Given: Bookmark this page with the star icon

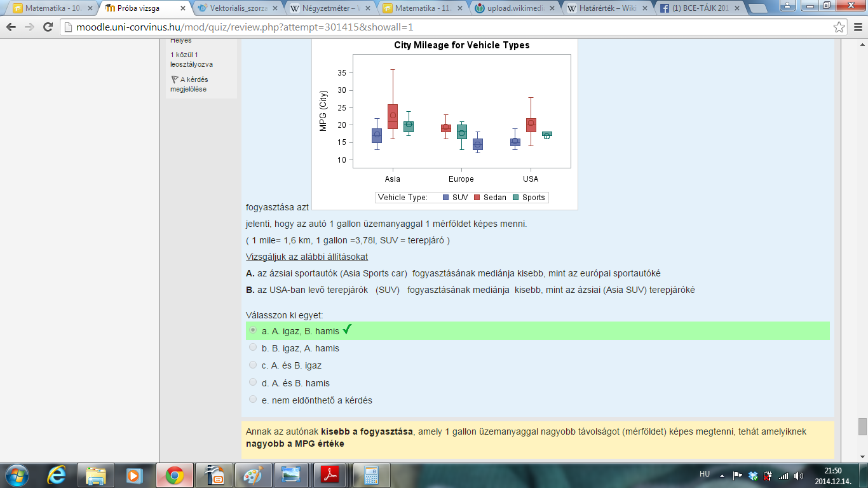Looking at the screenshot, I should 839,27.
